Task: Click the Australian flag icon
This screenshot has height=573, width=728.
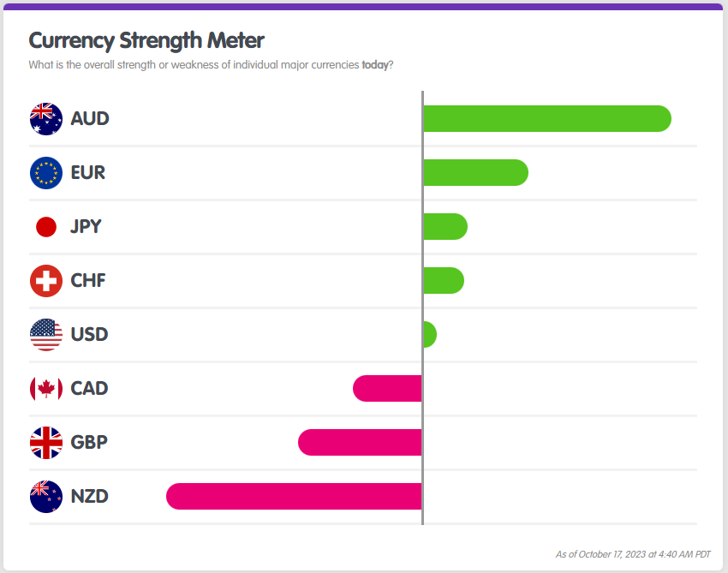Action: 46,119
